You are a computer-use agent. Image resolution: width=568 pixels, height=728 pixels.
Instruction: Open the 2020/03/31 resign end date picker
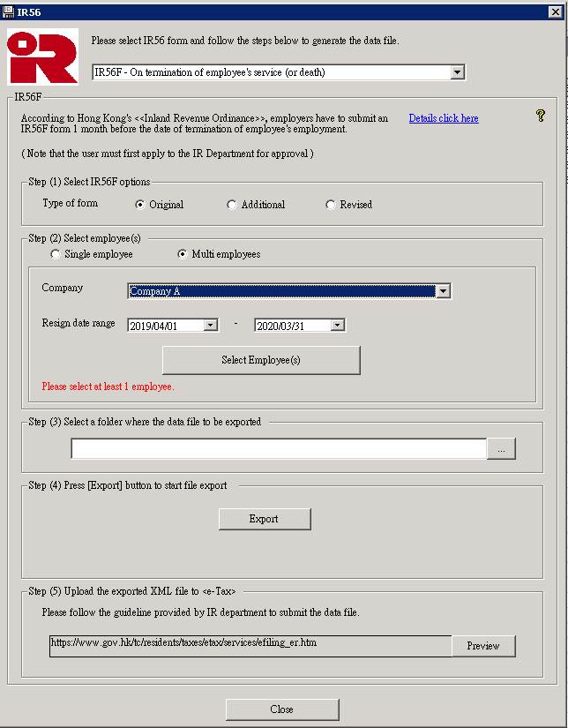pos(337,326)
